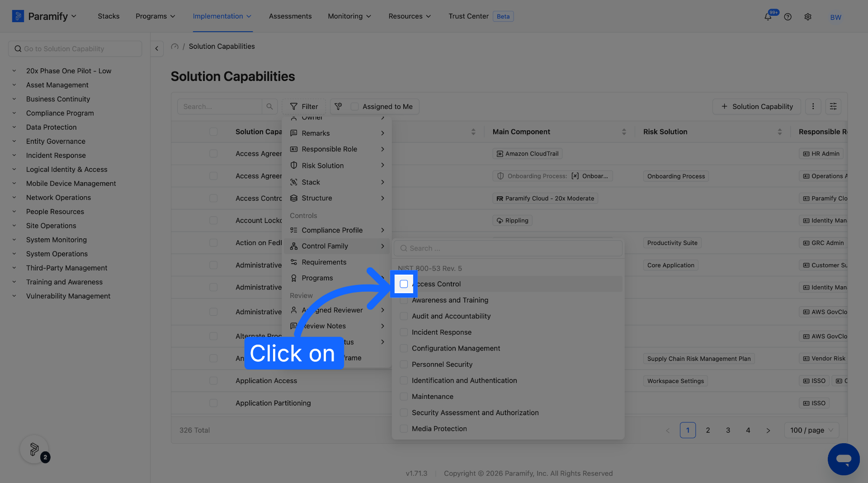Click the Filter button
The width and height of the screenshot is (868, 483).
(x=304, y=106)
